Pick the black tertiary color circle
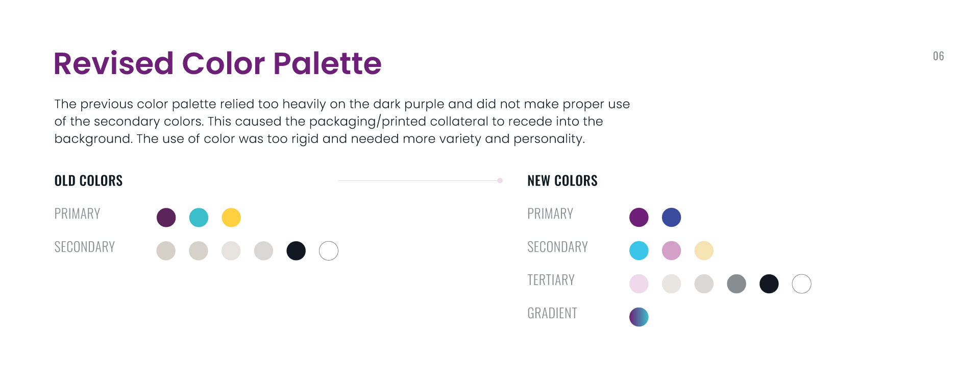The height and width of the screenshot is (377, 980). tap(769, 284)
